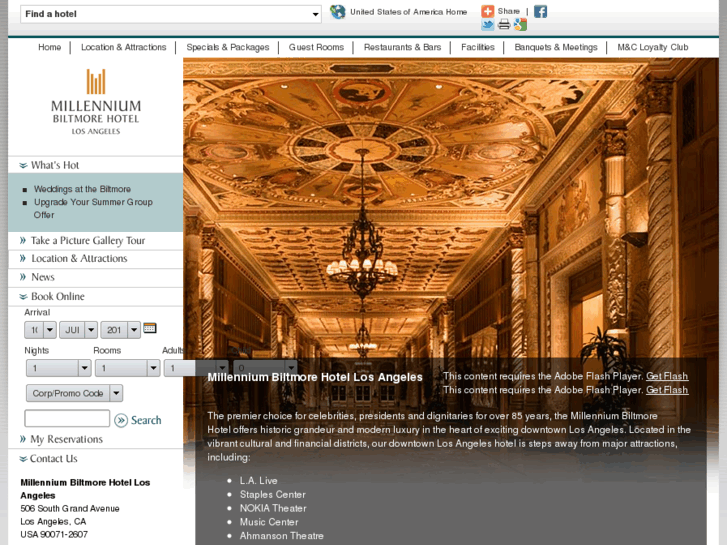Expand sidebar Location & Attractions
Viewport: 727px width, 545px height.
[79, 258]
